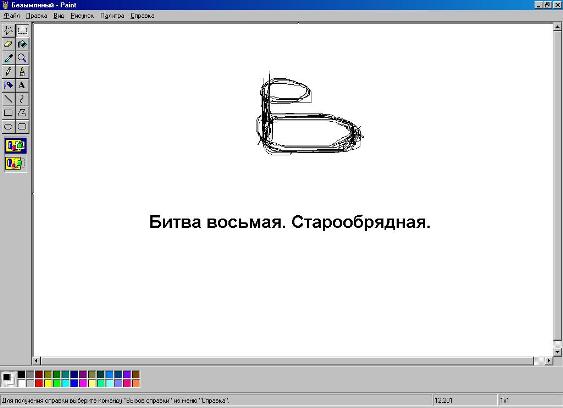The image size is (563, 408).
Task: Select the Magnifier tool
Action: [x=22, y=58]
